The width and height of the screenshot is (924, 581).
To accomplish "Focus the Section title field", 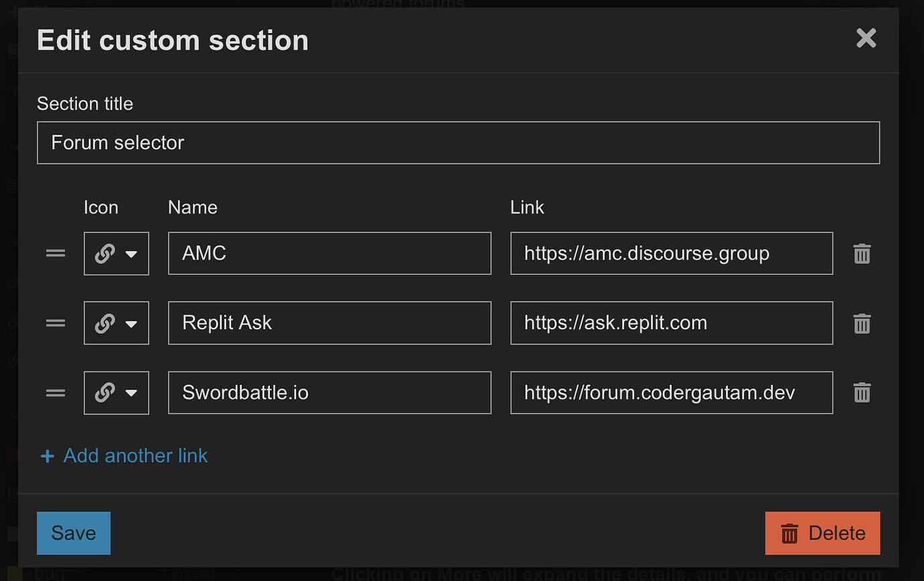I will tap(459, 143).
